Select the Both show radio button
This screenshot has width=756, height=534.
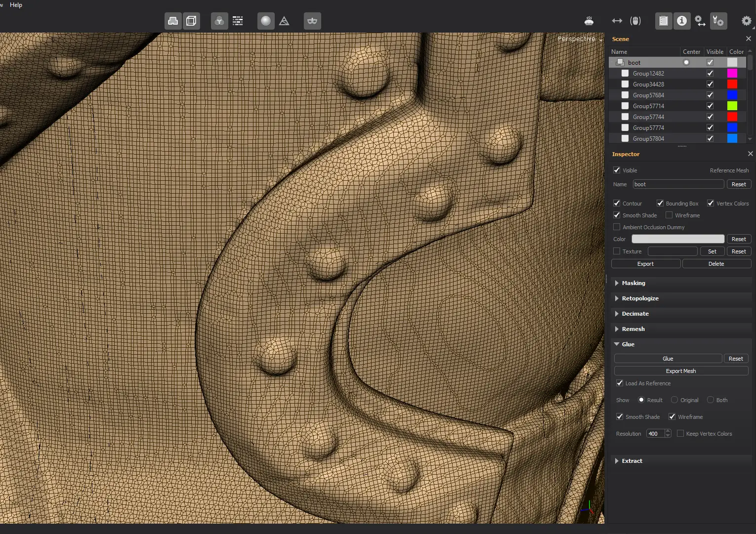711,400
